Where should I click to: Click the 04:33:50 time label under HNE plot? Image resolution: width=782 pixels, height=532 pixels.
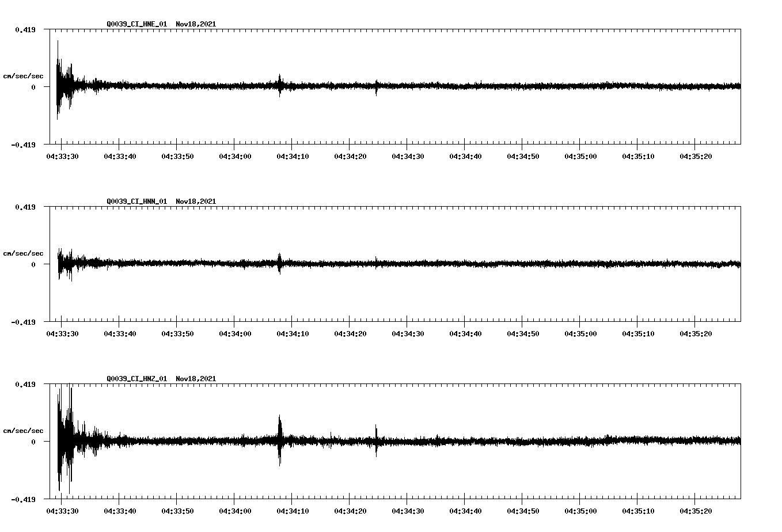177,157
